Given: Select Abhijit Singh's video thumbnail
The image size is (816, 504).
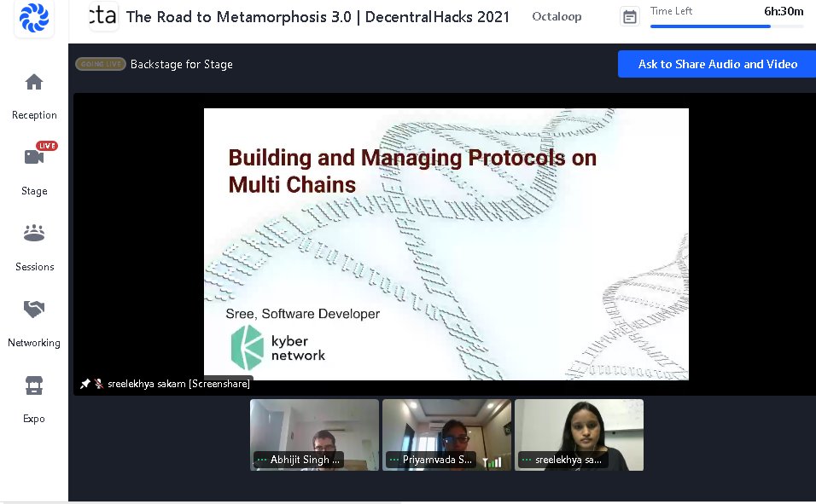Looking at the screenshot, I should tap(314, 435).
